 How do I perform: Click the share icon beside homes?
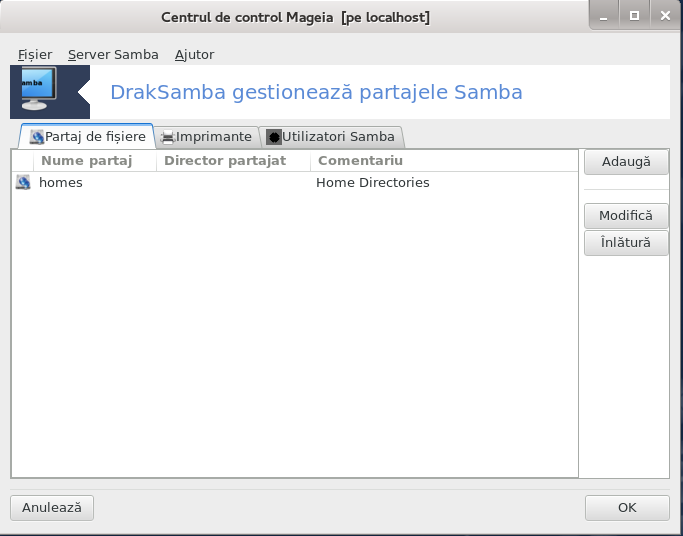(x=23, y=182)
